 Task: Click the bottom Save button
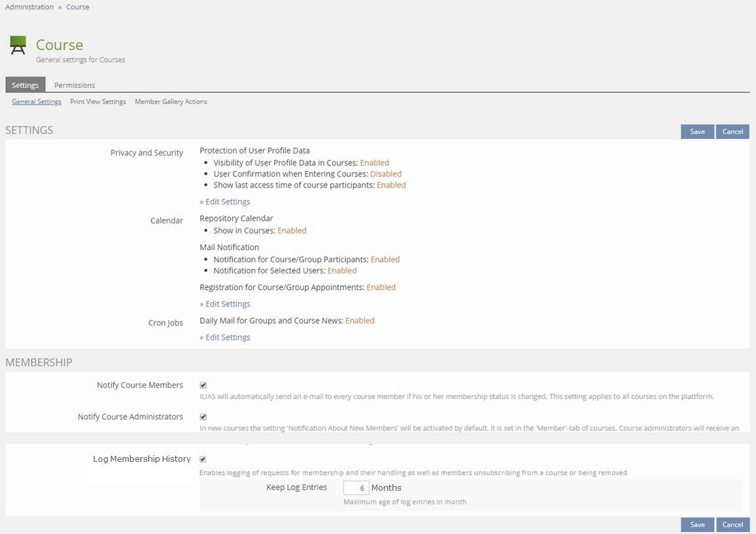(x=697, y=524)
